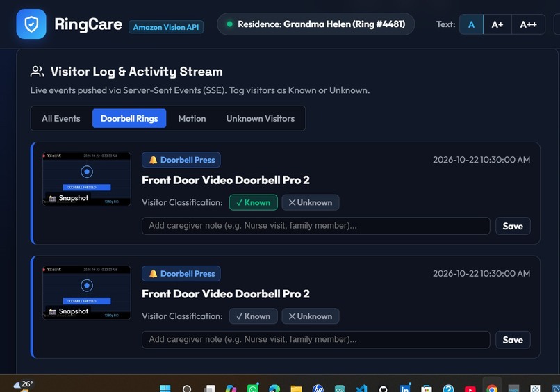Open the Windows Start menu
Screen dimensions: 560x392
[x=165, y=389]
